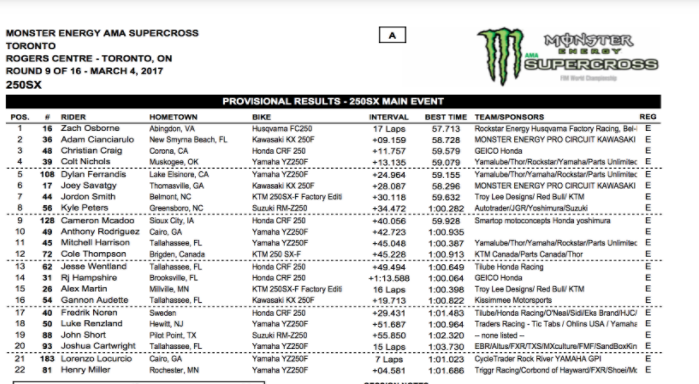Click the Provisional Results 250SX Main Event banner
This screenshot has width=699, height=384.
tap(333, 101)
